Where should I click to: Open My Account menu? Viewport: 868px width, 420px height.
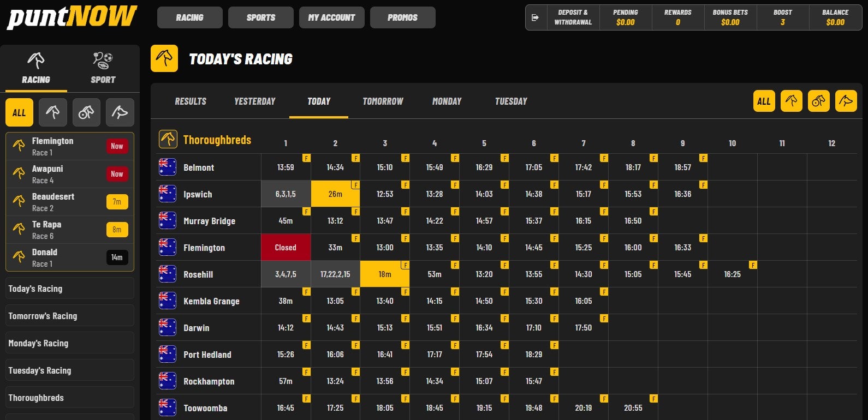(332, 17)
